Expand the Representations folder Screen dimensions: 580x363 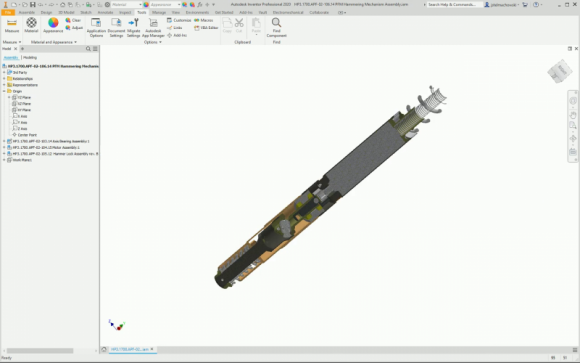(x=4, y=85)
